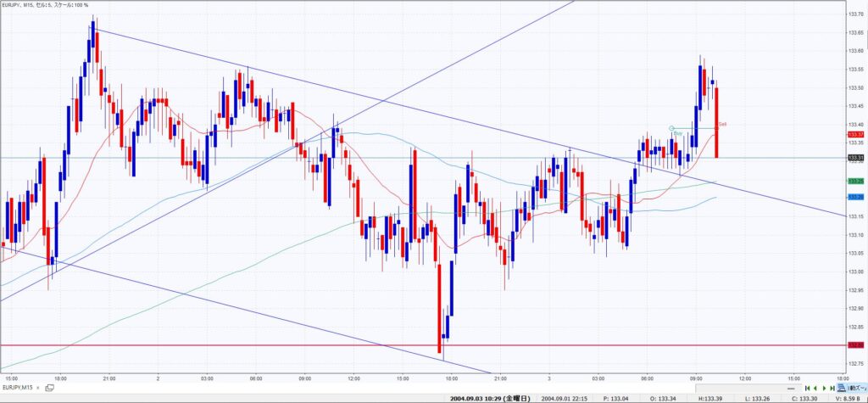Step forward one bar on chart
The width and height of the screenshot is (868, 403).
(822, 388)
